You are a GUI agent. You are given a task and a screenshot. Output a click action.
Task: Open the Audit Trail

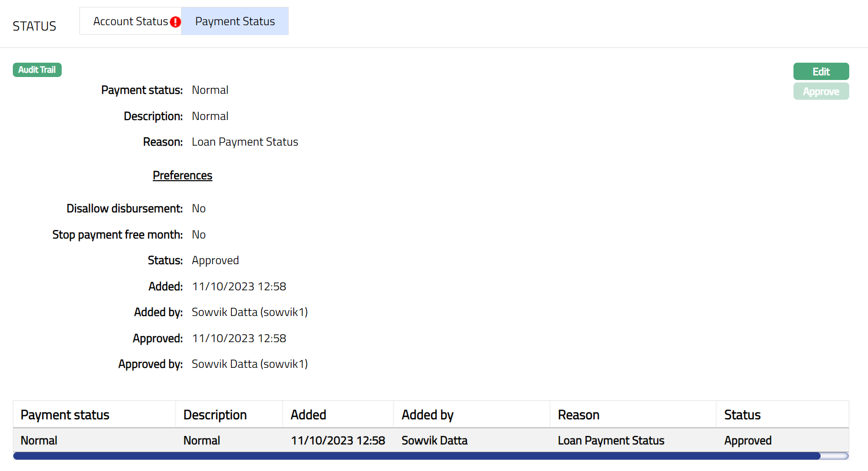coord(37,70)
